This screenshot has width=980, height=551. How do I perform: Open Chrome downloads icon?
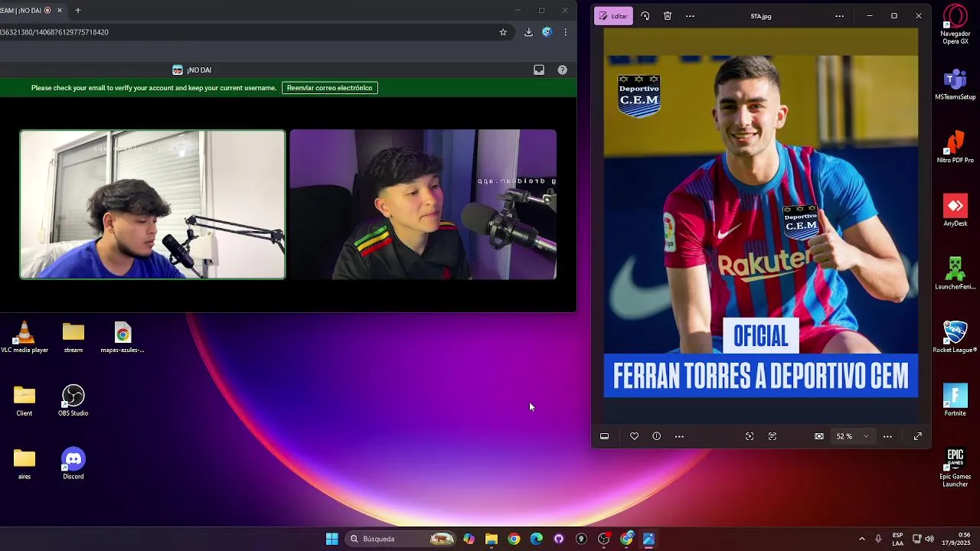(528, 32)
